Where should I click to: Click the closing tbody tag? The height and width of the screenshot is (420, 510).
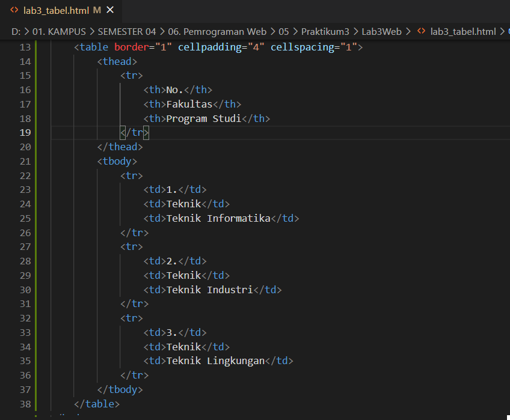120,389
